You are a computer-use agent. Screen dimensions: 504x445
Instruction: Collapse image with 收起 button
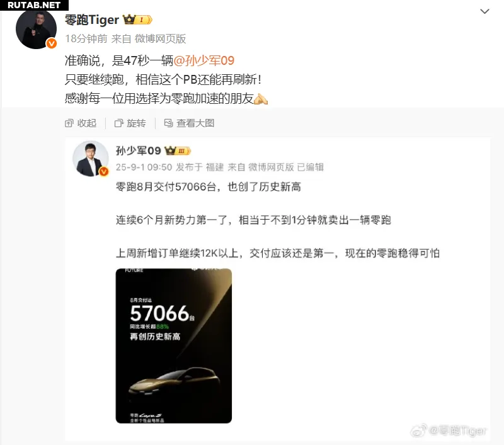81,123
